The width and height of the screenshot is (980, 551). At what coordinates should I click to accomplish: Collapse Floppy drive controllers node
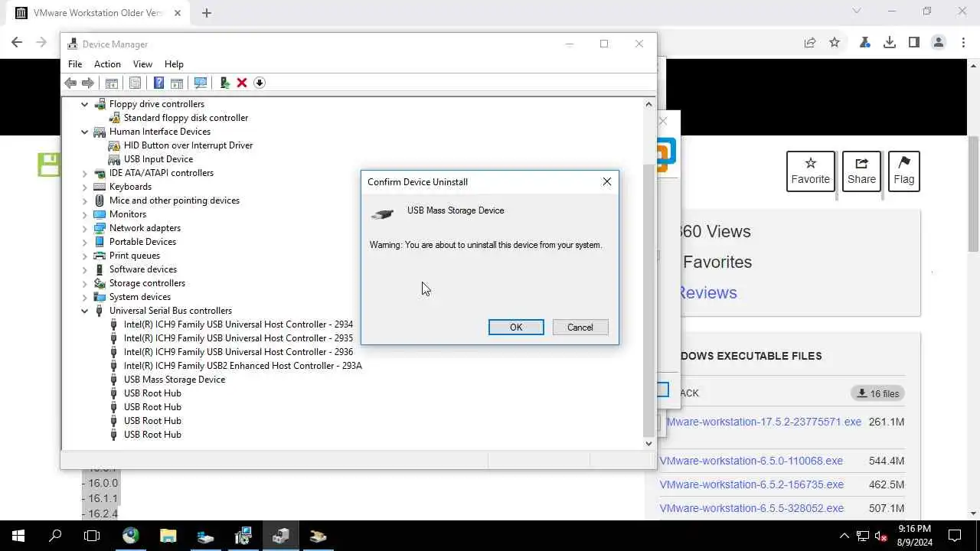(85, 104)
